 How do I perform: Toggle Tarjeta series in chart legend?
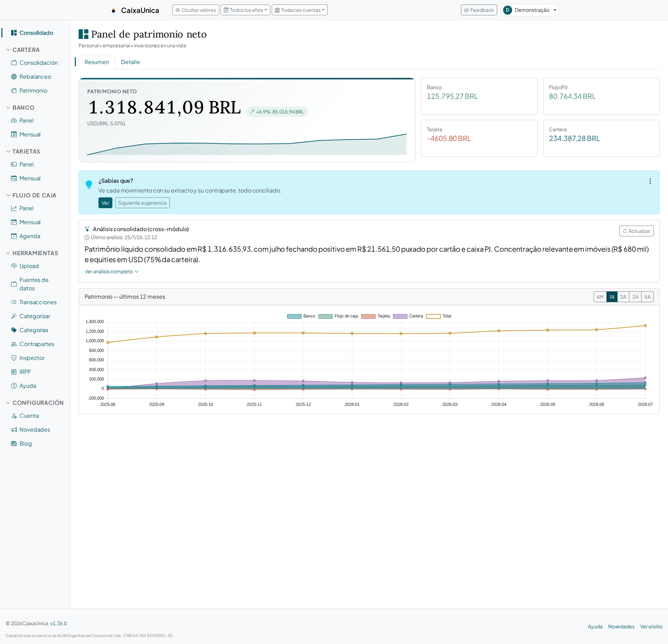click(375, 316)
